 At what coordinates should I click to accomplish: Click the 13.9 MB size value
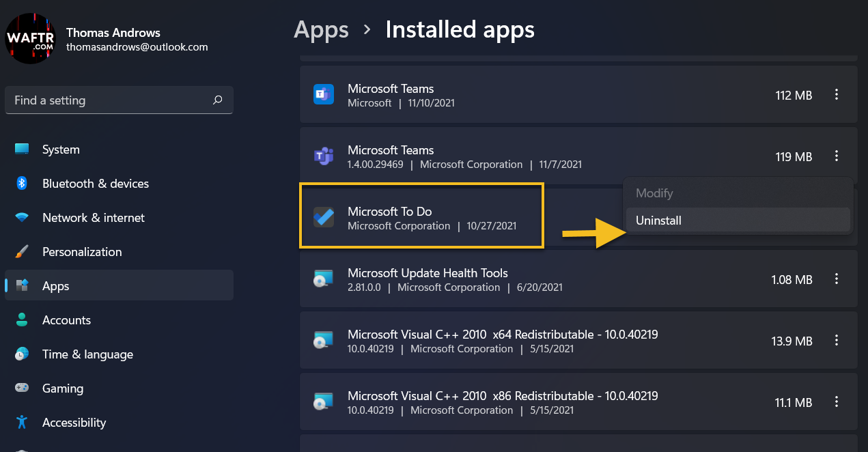(x=792, y=341)
